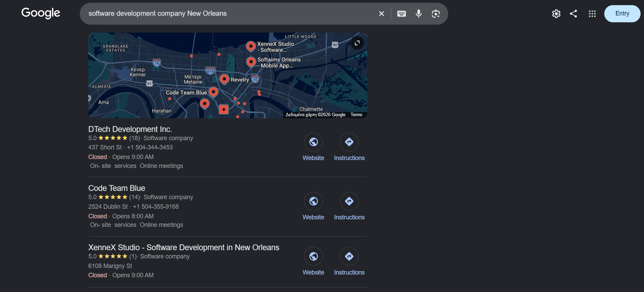
Task: Select the Revelry map pin
Action: pyautogui.click(x=224, y=79)
